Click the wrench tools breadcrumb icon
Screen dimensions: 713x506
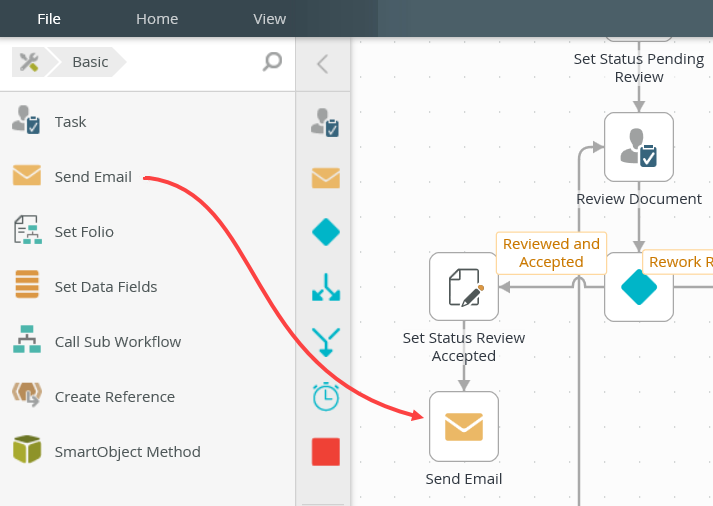[x=29, y=62]
